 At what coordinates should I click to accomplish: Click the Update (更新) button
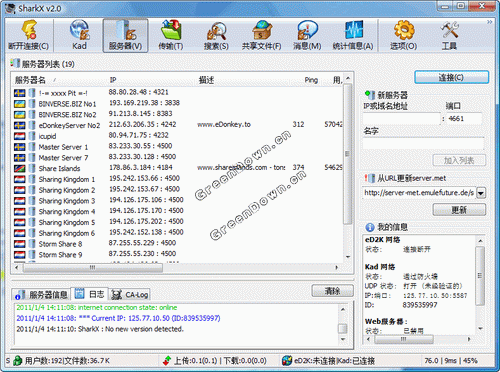tap(459, 210)
